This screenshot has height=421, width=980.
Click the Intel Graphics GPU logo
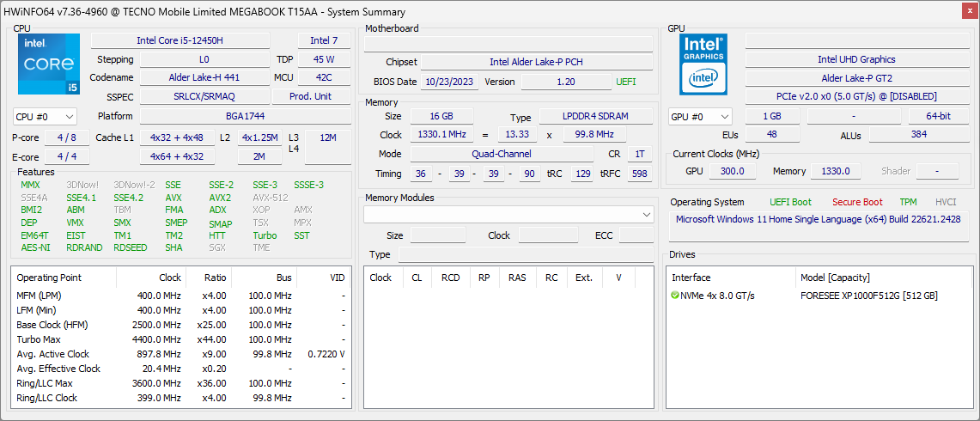(703, 64)
